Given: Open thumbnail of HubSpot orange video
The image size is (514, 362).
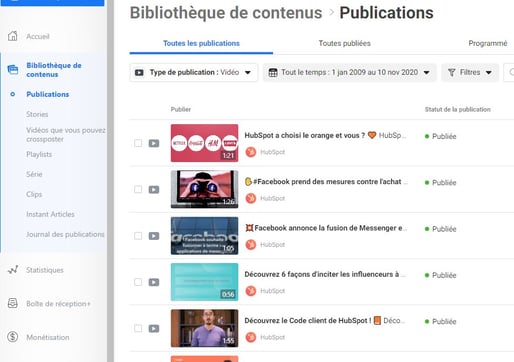Looking at the screenshot, I should click(x=204, y=143).
